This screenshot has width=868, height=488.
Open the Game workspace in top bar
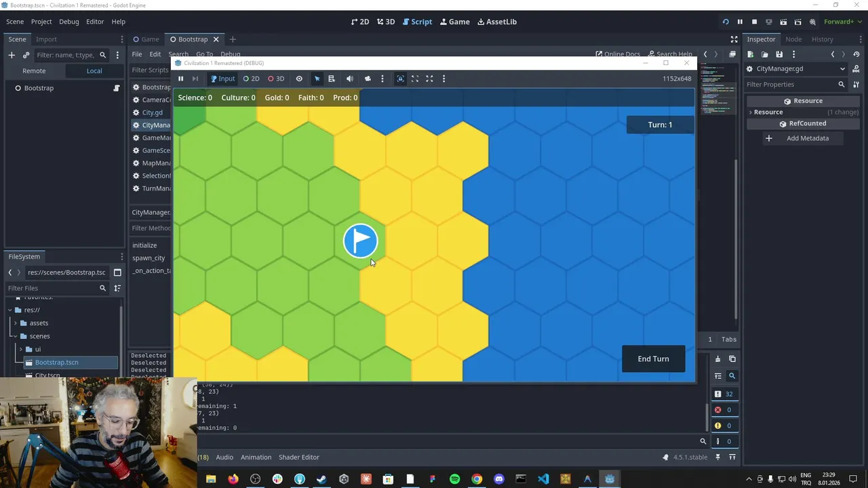455,22
